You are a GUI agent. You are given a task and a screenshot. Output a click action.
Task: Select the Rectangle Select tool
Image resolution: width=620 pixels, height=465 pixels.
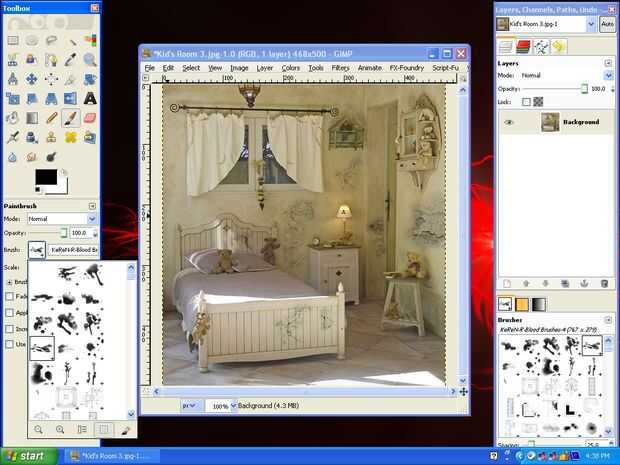pos(13,40)
